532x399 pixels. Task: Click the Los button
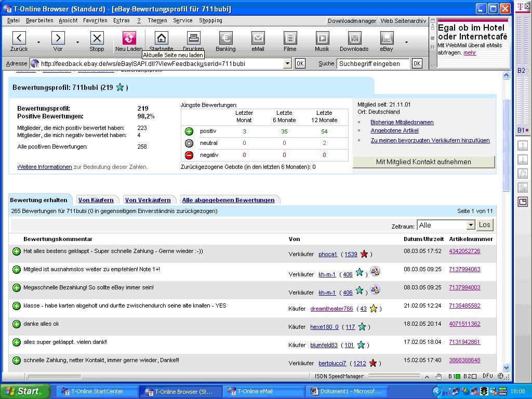point(485,224)
